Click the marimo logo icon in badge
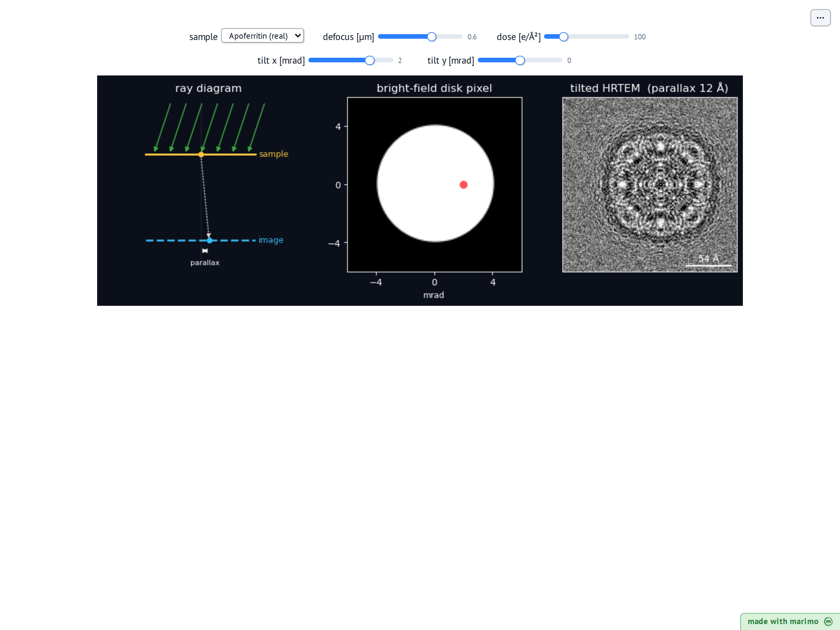The height and width of the screenshot is (630, 840). [x=828, y=621]
